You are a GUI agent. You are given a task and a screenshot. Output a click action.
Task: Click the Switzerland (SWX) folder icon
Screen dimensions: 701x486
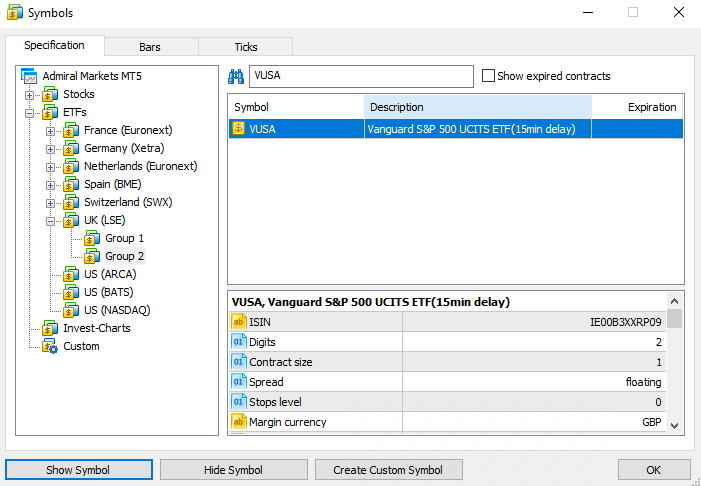(x=71, y=203)
